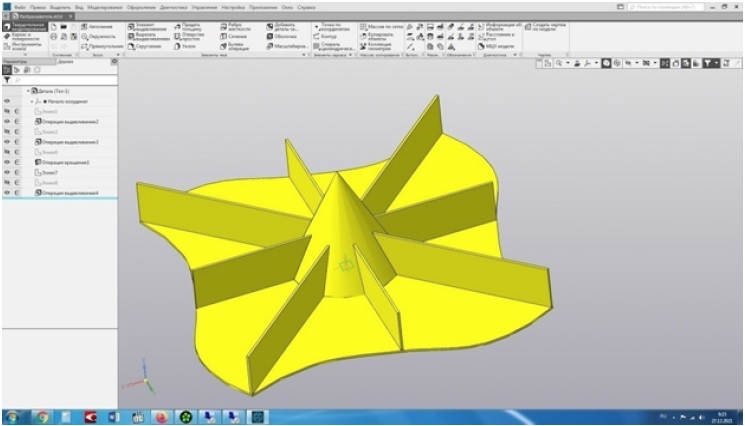
Task: Pick the Прямоугольник rectangle tool
Action: (95, 46)
